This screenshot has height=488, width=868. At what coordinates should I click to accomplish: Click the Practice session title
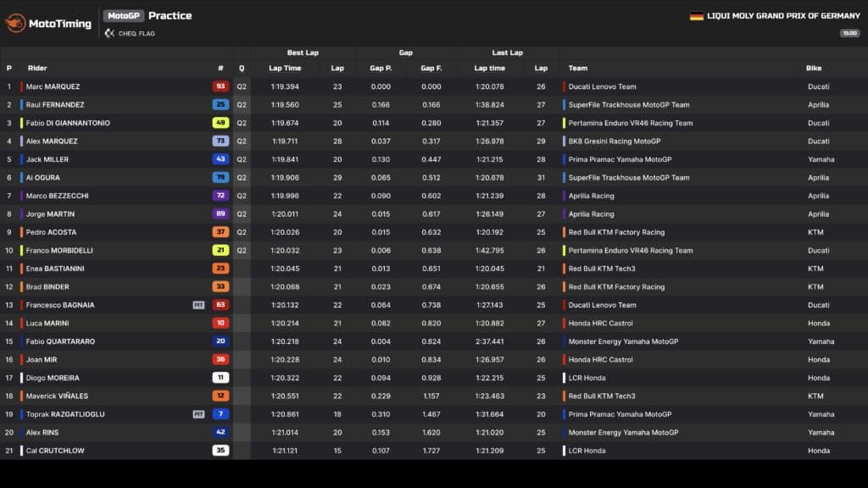(x=170, y=16)
